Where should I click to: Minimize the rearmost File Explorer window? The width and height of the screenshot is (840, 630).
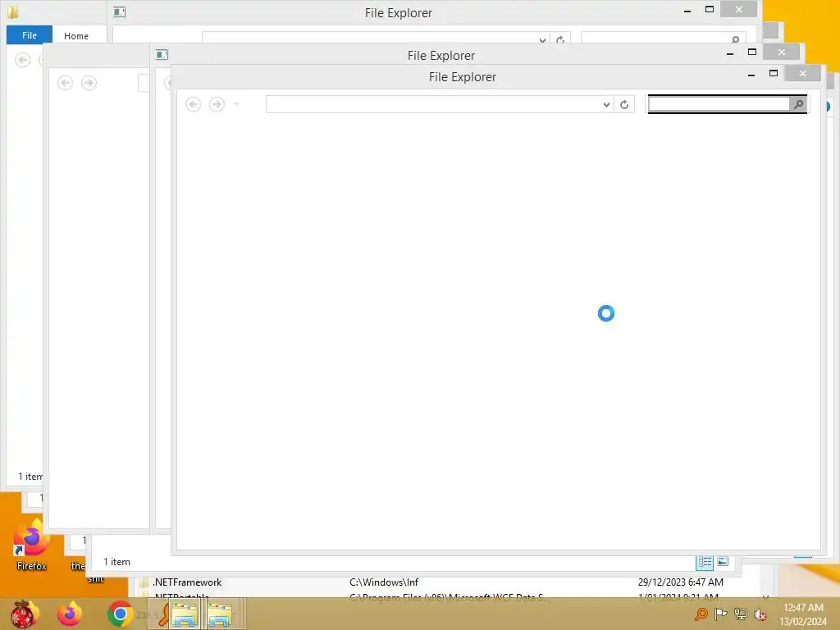coord(687,11)
